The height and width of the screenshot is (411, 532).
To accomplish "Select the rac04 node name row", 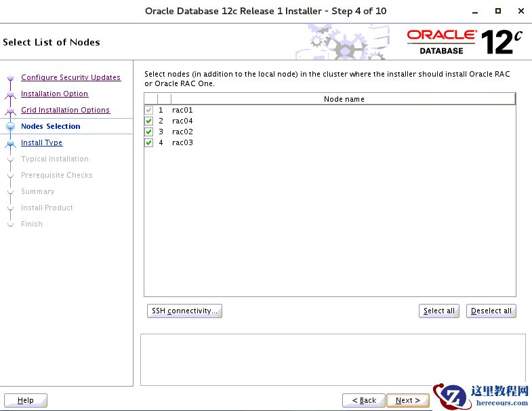I will coord(344,121).
